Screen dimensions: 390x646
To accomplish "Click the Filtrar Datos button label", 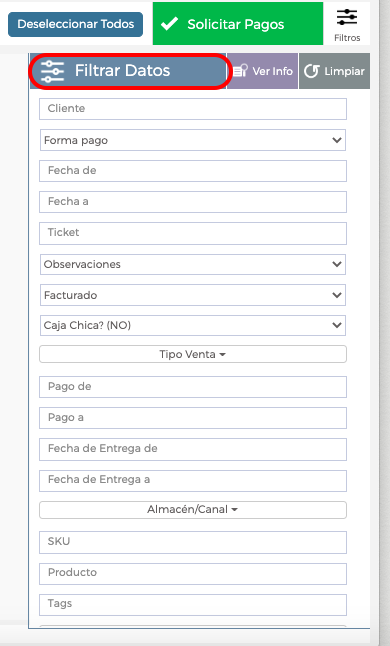I will 122,70.
